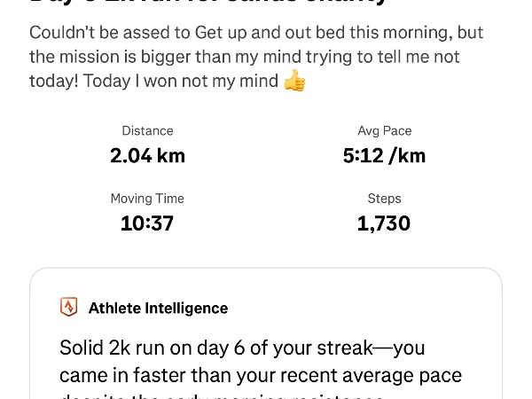Tap the partially visible activity title

(208, 4)
